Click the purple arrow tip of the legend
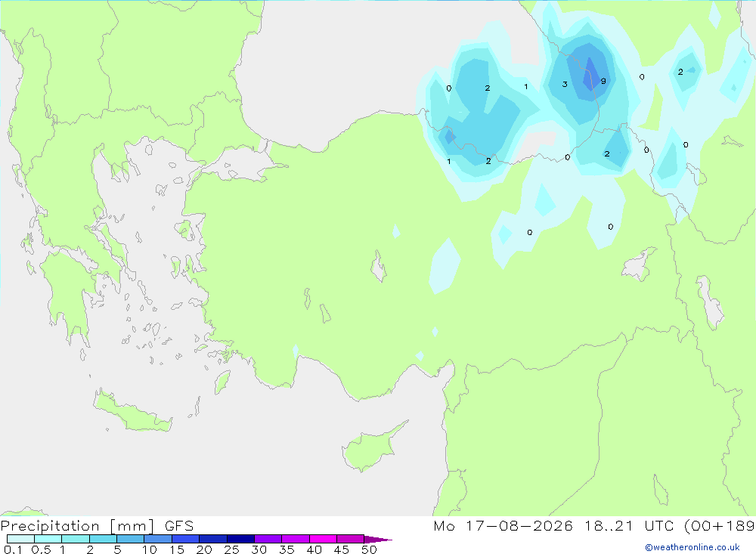 [378, 540]
